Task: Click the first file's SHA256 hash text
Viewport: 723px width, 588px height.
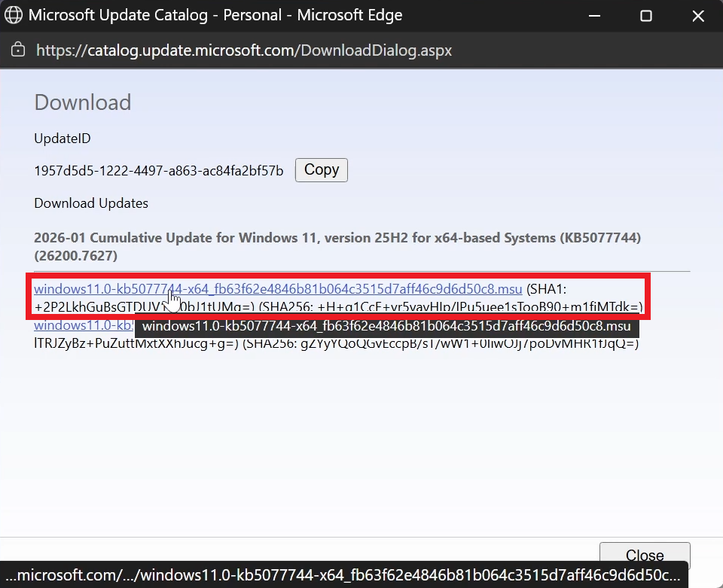Action: (x=452, y=307)
